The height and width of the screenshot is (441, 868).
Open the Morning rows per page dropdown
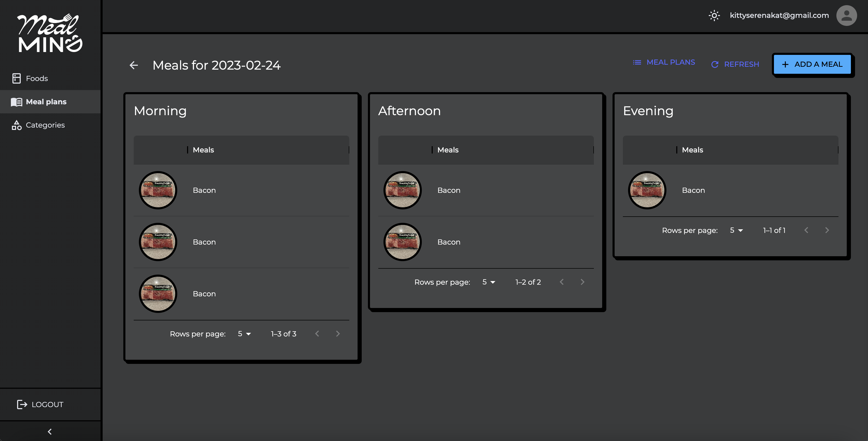244,334
